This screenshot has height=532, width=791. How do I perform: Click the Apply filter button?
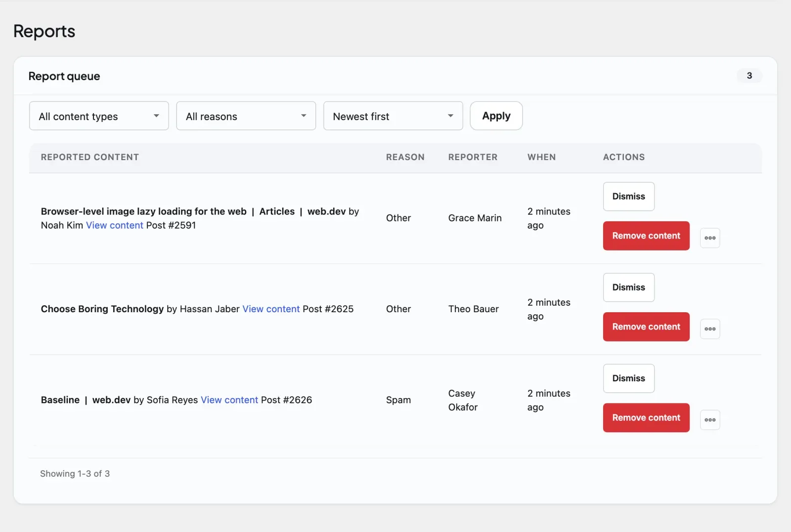pyautogui.click(x=496, y=116)
